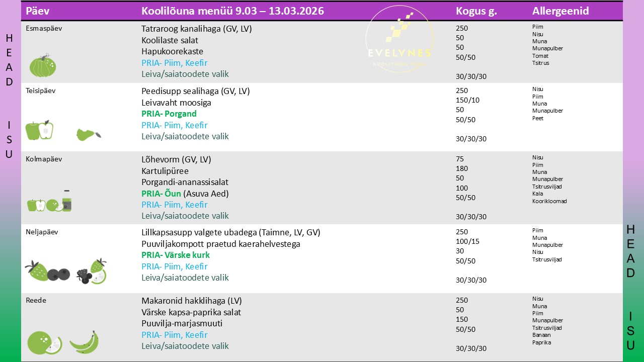Screen dimensions: 644x362
Task: Click Makaronid hakklihaga menu item
Action: pyautogui.click(x=191, y=301)
